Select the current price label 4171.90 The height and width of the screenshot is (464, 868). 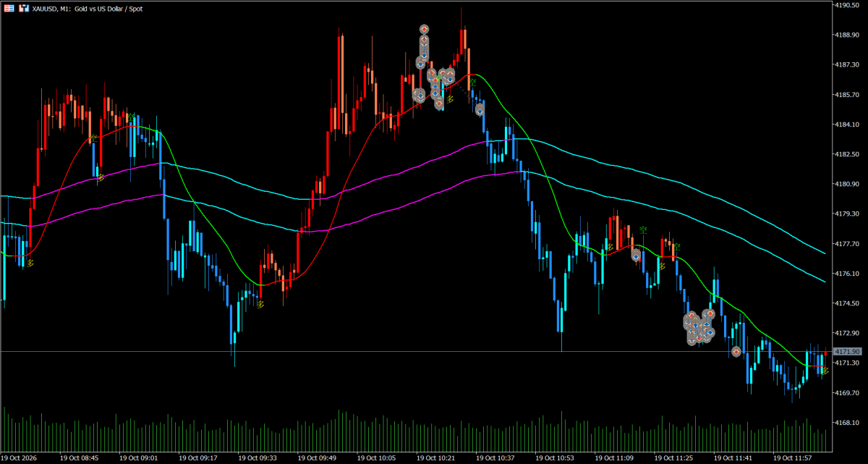848,351
